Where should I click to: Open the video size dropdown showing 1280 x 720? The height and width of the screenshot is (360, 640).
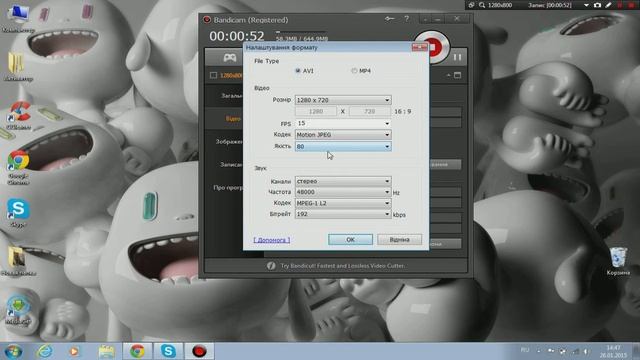(343, 100)
